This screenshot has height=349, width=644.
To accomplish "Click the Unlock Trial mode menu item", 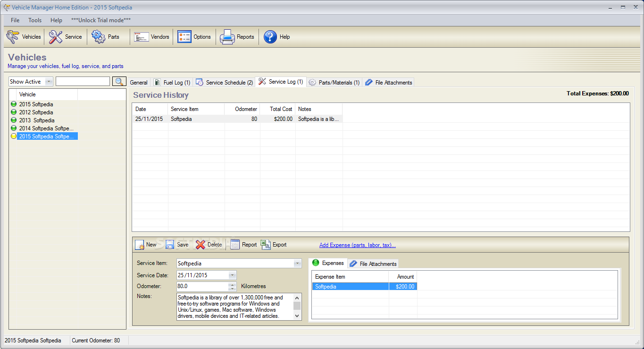I will point(101,20).
